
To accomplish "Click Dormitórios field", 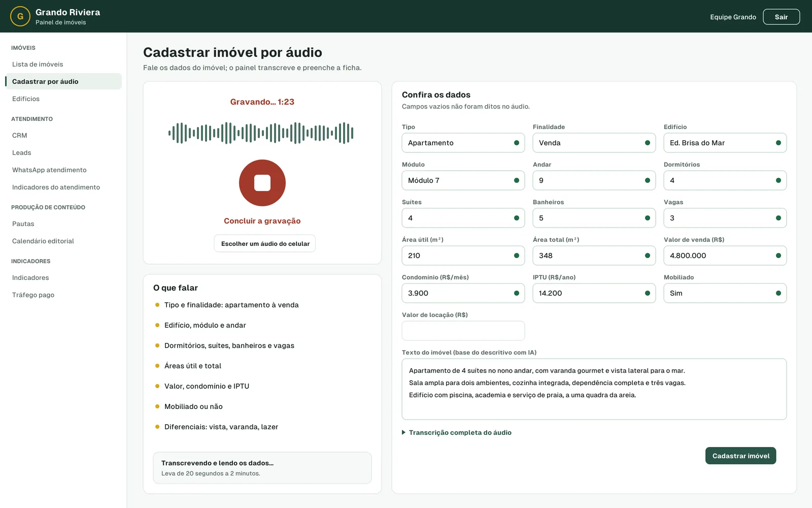I will tap(725, 180).
